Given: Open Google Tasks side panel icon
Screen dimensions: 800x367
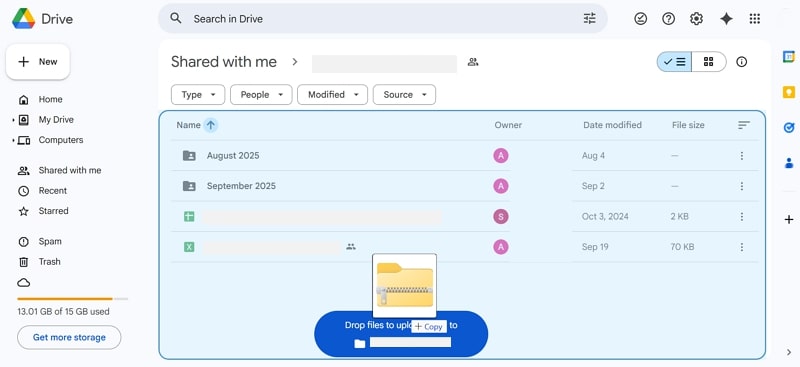Looking at the screenshot, I should (x=789, y=128).
